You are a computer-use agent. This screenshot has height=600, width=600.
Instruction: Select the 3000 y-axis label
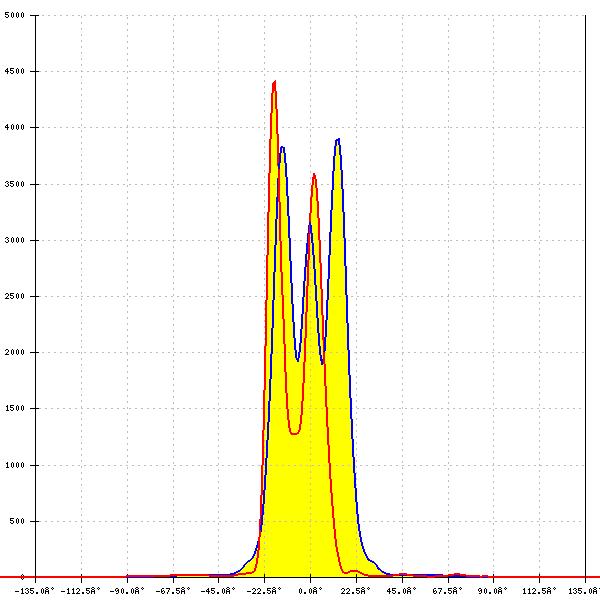pyautogui.click(x=15, y=240)
